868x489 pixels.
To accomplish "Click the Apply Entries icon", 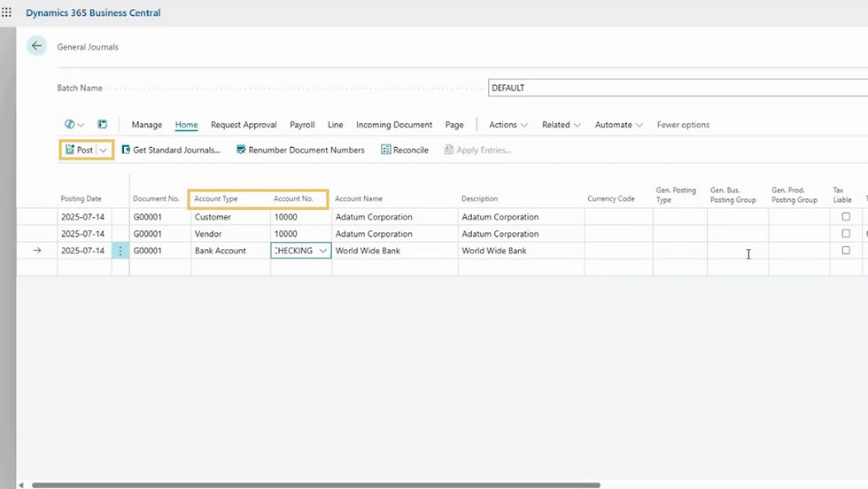I will pyautogui.click(x=449, y=150).
